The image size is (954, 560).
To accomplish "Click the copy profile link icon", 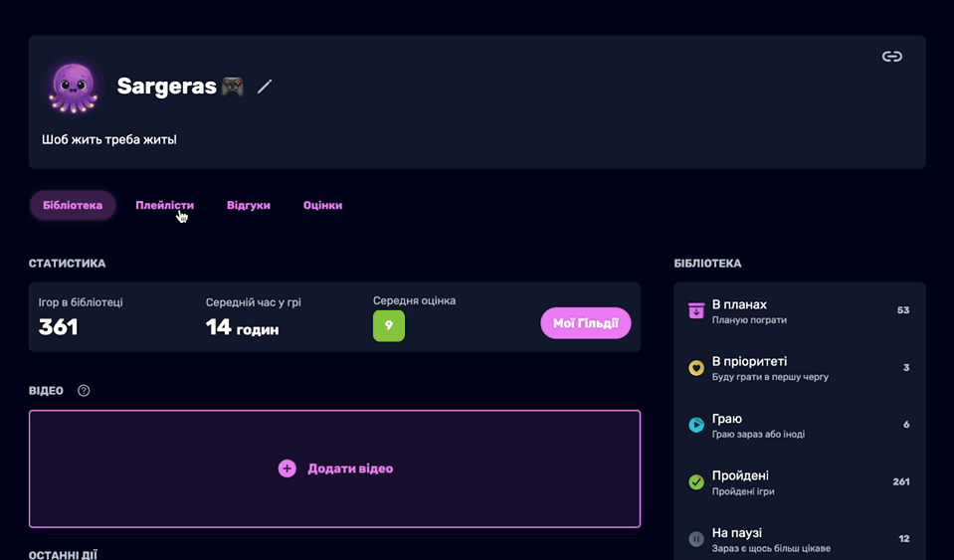I will (x=892, y=57).
